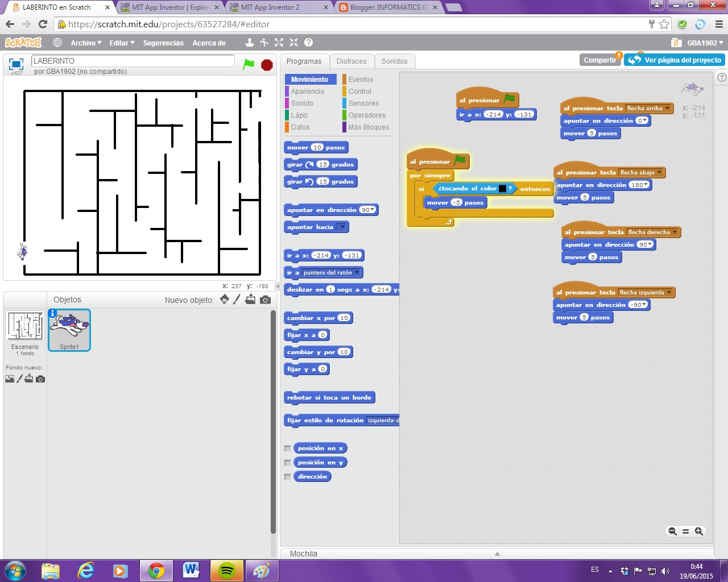Zoom out the scripts area

672,531
